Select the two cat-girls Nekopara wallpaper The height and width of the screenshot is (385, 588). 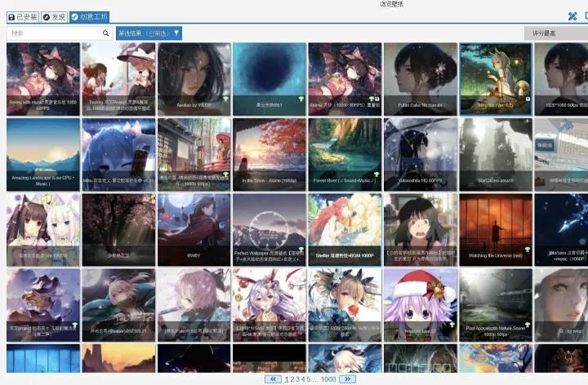coord(43,229)
